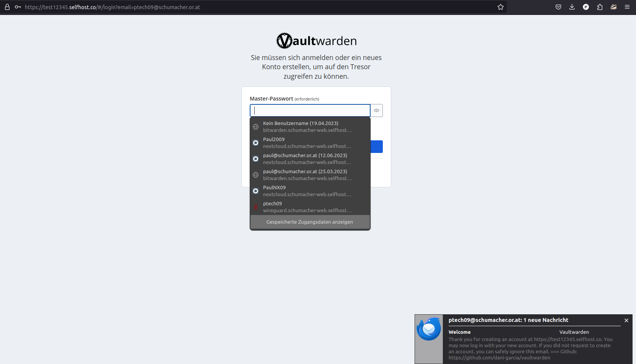Toggle master password visibility eye icon

pyautogui.click(x=376, y=110)
